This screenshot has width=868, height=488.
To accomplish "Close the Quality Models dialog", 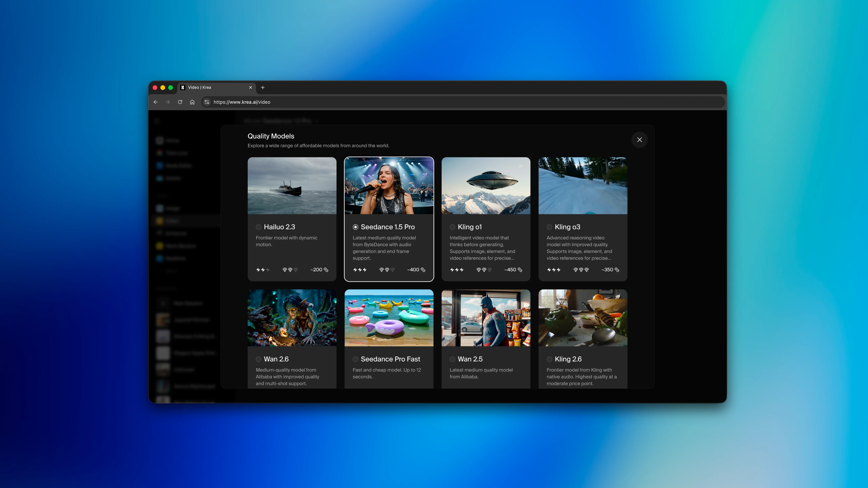I will tap(639, 140).
